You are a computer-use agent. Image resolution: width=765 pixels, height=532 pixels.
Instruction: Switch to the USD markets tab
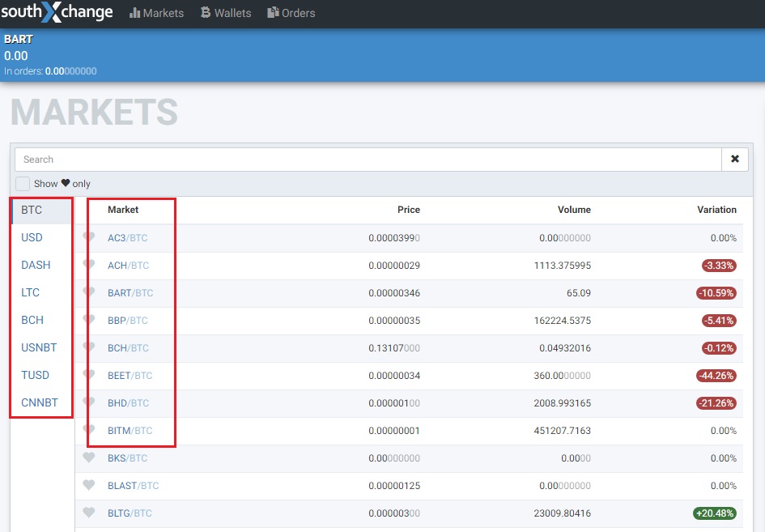(x=32, y=238)
